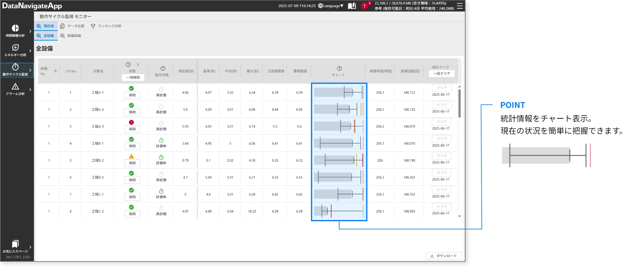
Task: Open the お気に入りページ bookmark icon
Action: 15,244
